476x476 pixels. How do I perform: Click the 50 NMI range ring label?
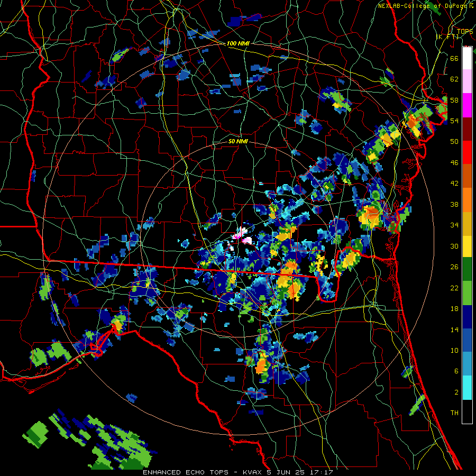point(238,141)
